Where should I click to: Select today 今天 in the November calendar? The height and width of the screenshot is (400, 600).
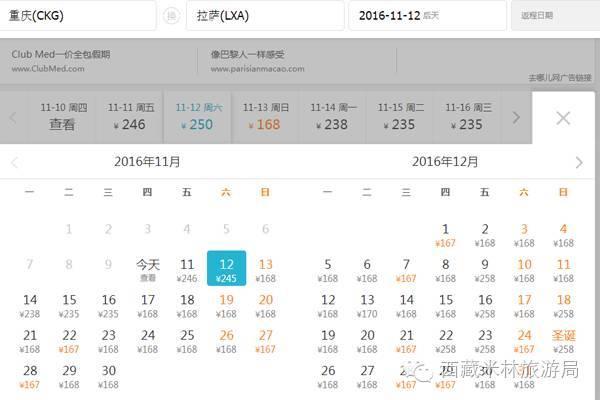[148, 269]
